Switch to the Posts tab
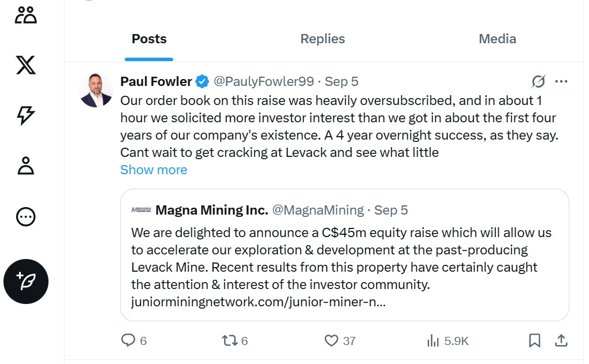This screenshot has width=589, height=364. coord(149,39)
